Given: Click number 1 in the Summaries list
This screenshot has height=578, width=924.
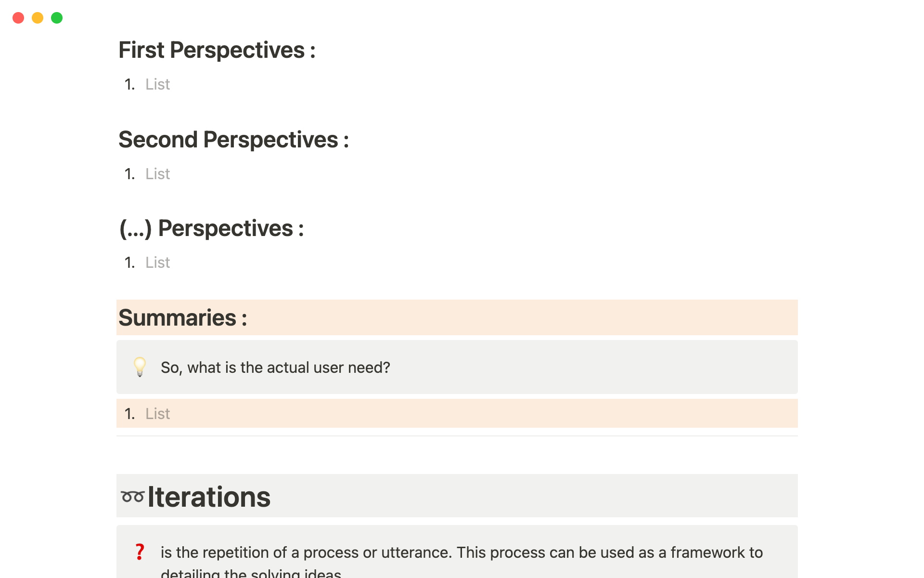Looking at the screenshot, I should coord(129,414).
